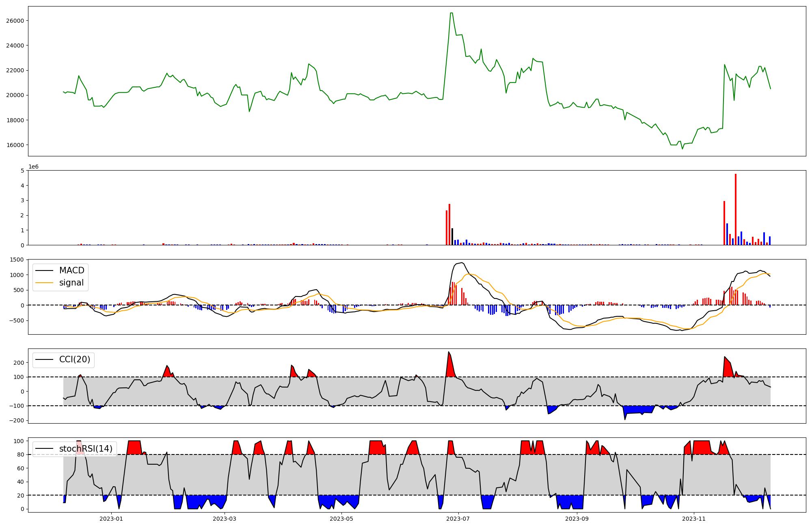Click the 2023-05 date axis label
Image resolution: width=812 pixels, height=528 pixels.
(x=341, y=519)
